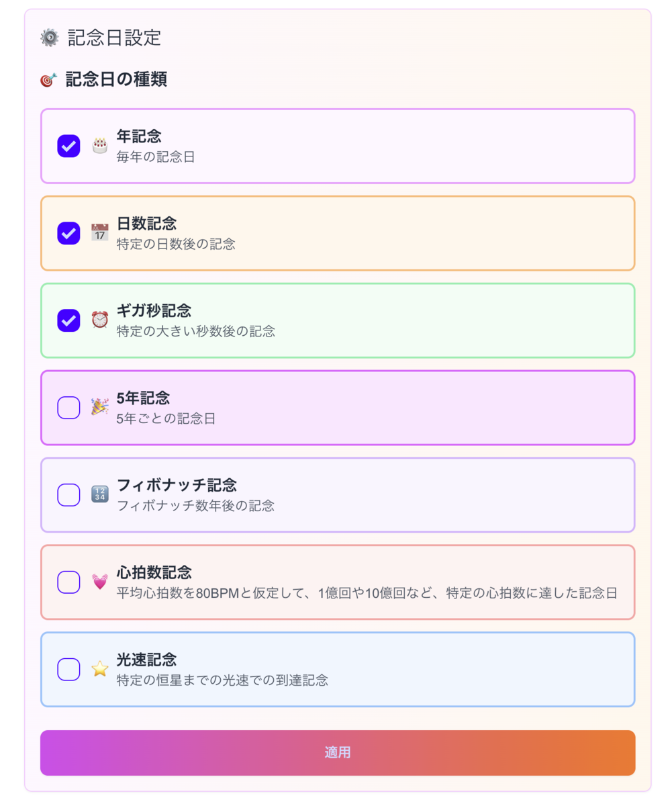Click the star icon for 光速記念
This screenshot has width=672, height=806.
point(99,670)
